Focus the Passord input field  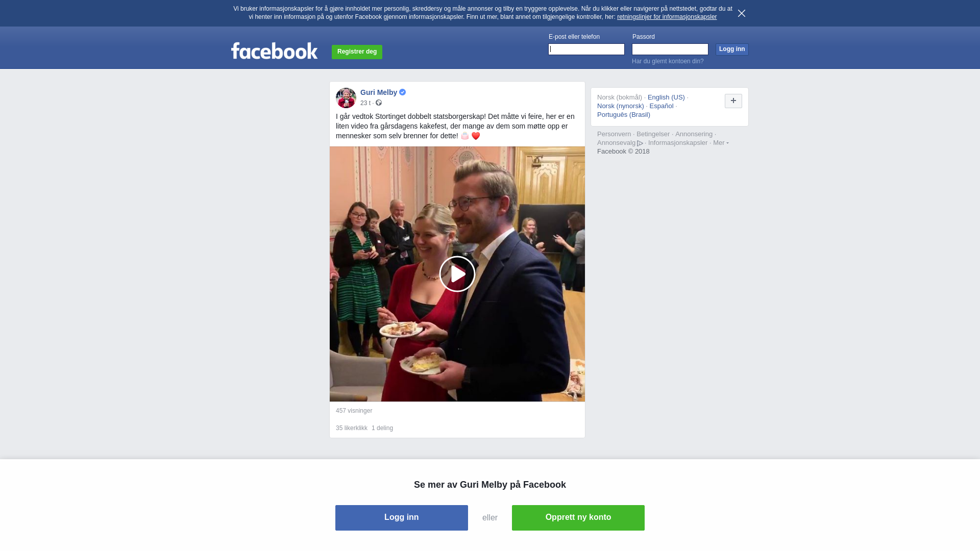tap(670, 49)
